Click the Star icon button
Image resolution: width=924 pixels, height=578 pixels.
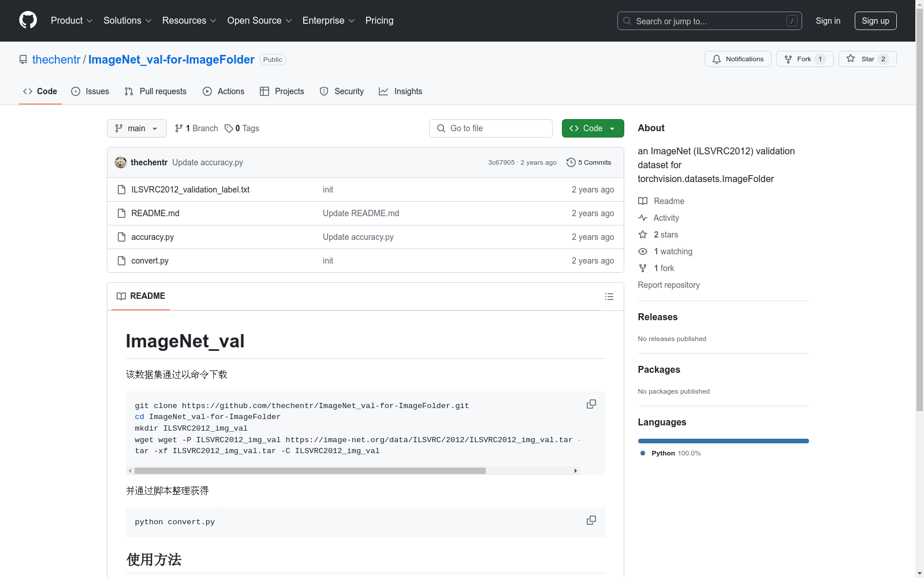867,59
